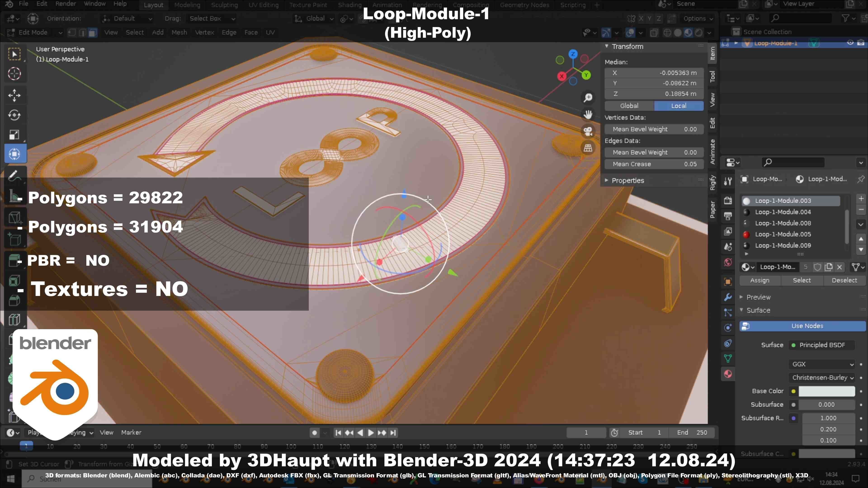Expand the Properties panel
Screen dimensions: 868x488
[606, 181]
